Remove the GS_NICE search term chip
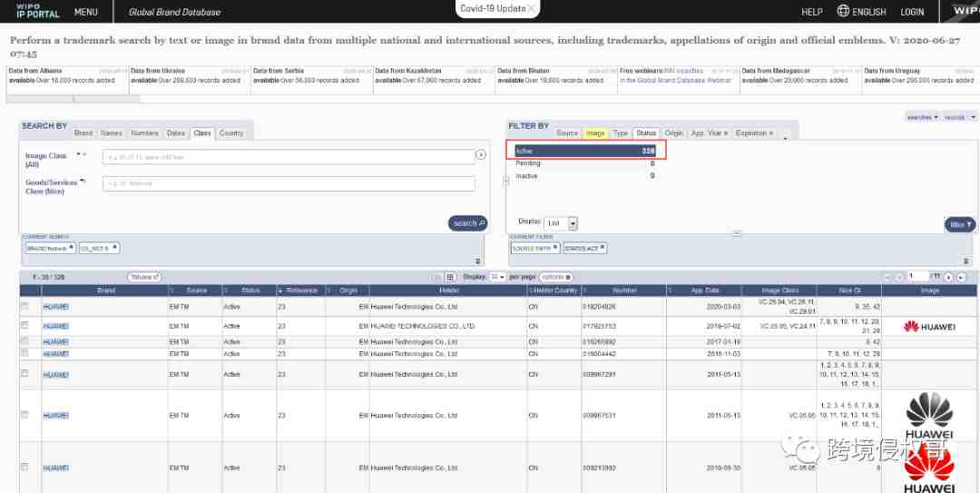The width and height of the screenshot is (980, 493). (x=115, y=248)
